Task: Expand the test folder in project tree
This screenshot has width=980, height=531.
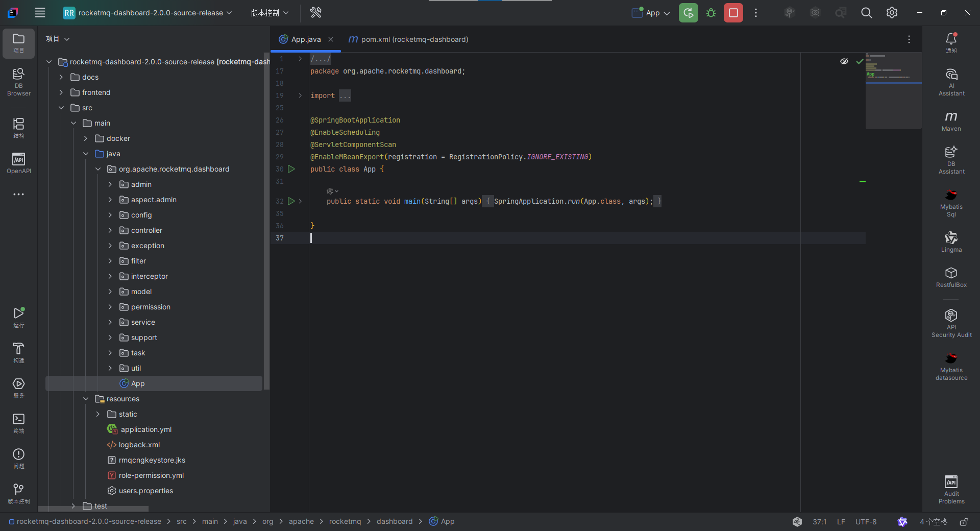Action: 74,506
